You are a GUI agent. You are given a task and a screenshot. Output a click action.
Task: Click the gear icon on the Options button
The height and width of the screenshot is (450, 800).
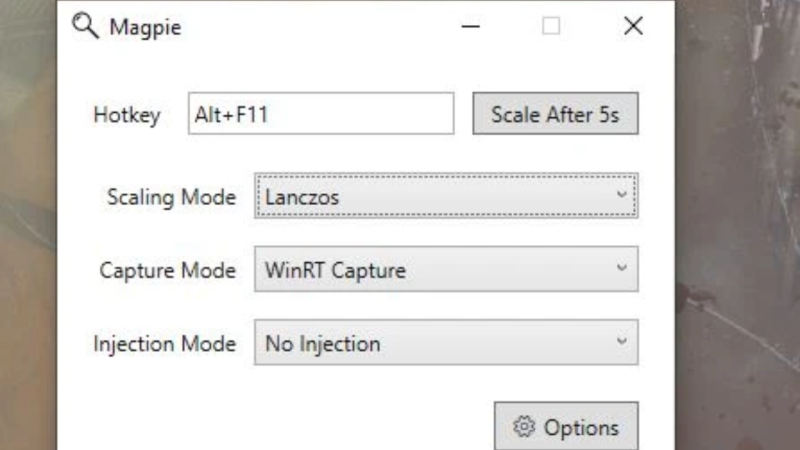click(x=524, y=428)
